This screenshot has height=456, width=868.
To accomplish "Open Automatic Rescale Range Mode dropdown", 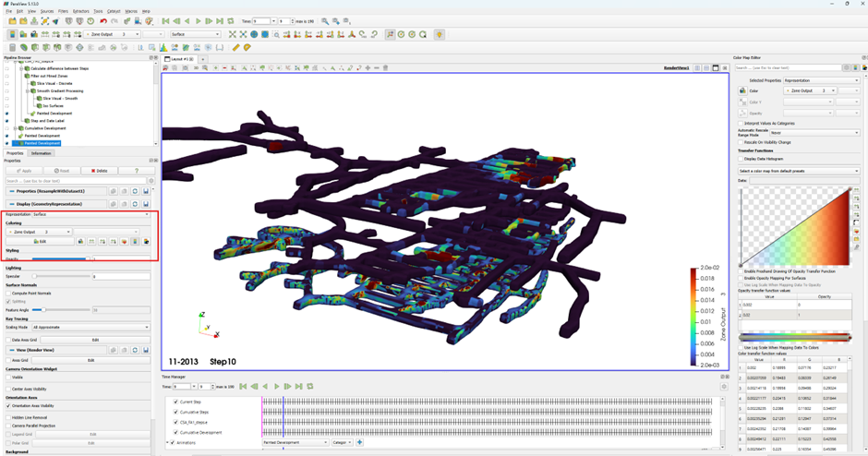I will click(814, 133).
